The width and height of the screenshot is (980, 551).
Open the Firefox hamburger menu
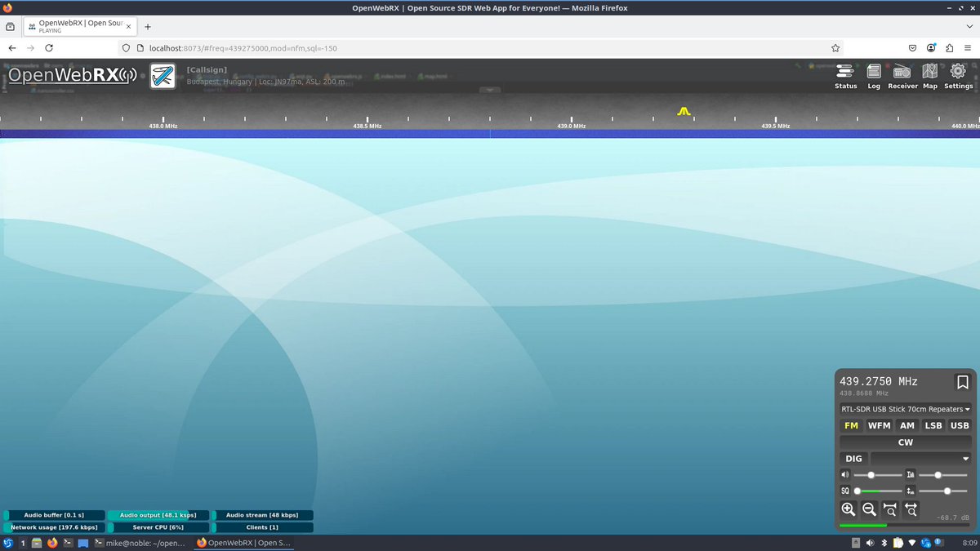(x=967, y=48)
